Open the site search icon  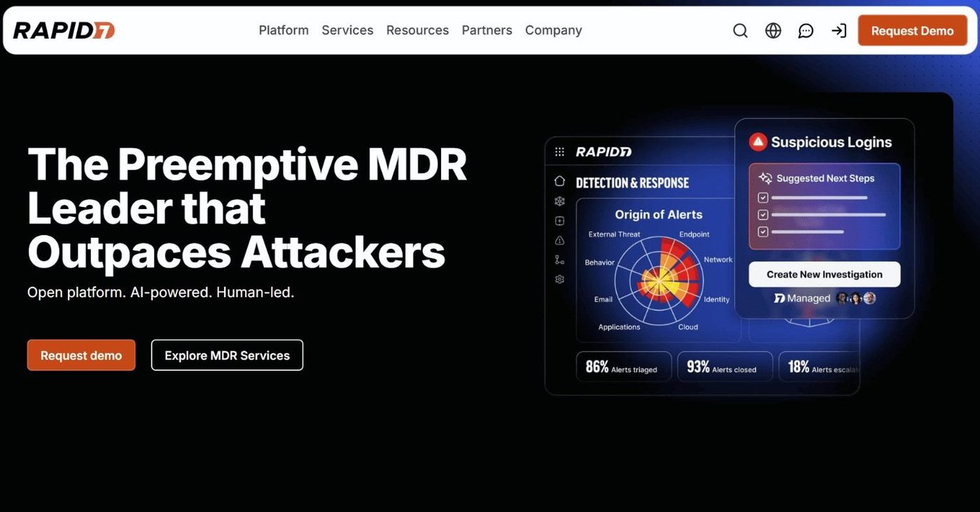pyautogui.click(x=740, y=31)
